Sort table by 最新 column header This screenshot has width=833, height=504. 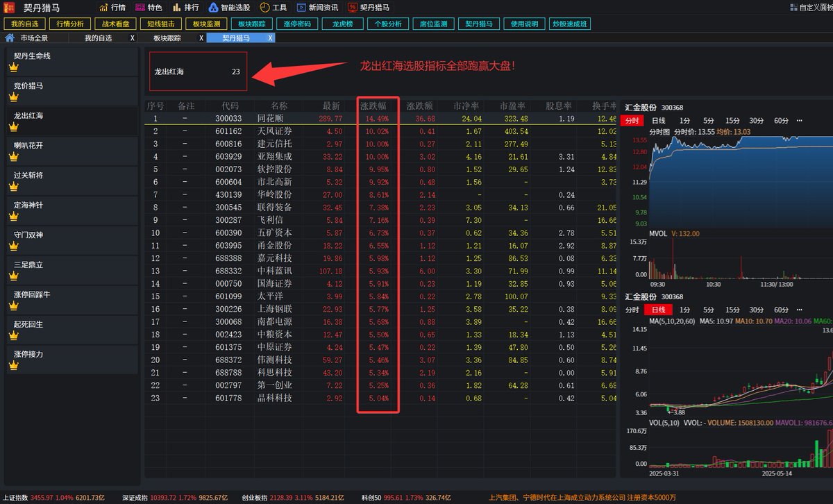(331, 106)
